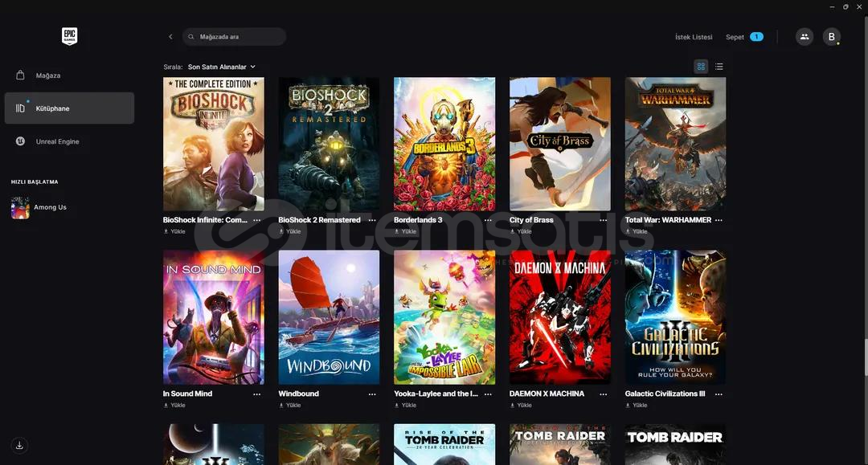Open options menu for DAEMON X MACHINA
The width and height of the screenshot is (868, 465).
[604, 394]
